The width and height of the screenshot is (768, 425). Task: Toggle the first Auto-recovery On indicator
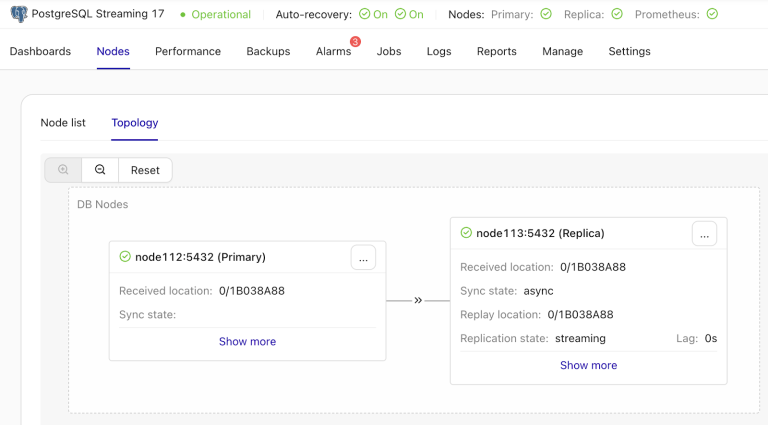pos(373,15)
